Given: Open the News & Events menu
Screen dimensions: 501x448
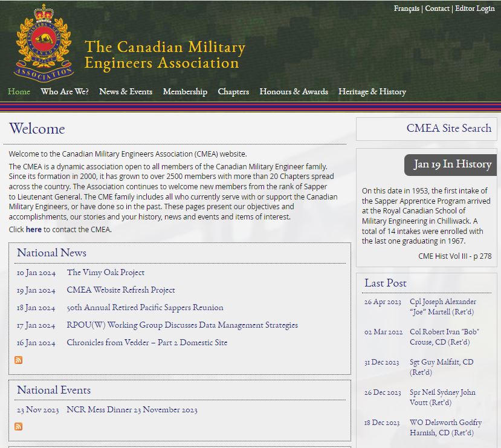Looking at the screenshot, I should 126,92.
